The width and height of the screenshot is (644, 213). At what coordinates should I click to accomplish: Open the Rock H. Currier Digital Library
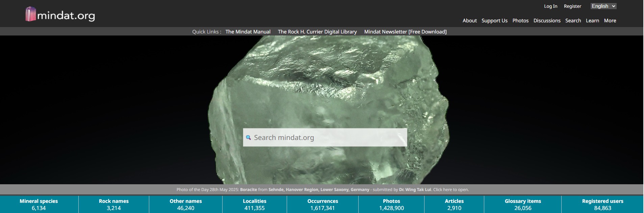pos(317,32)
